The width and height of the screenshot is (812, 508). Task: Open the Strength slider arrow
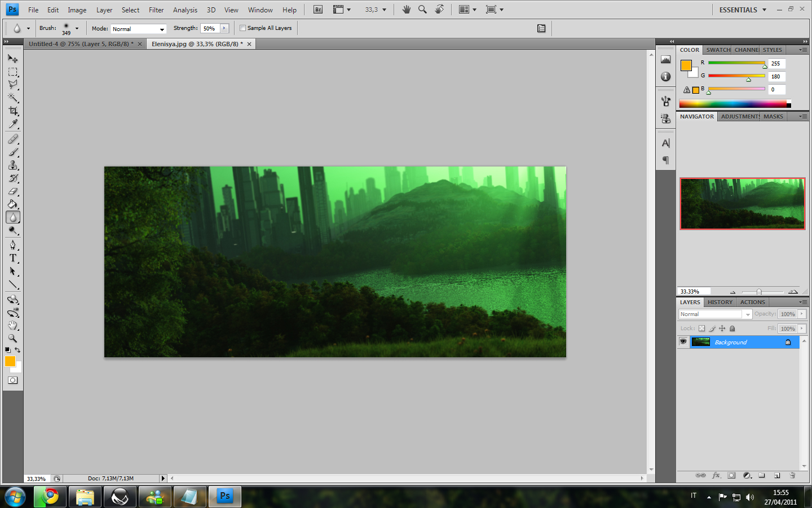coord(224,28)
